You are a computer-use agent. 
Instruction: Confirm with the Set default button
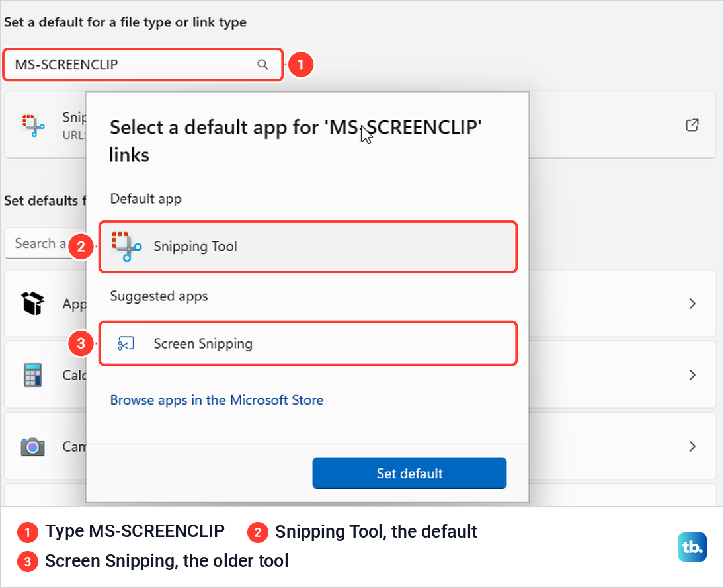pos(409,473)
